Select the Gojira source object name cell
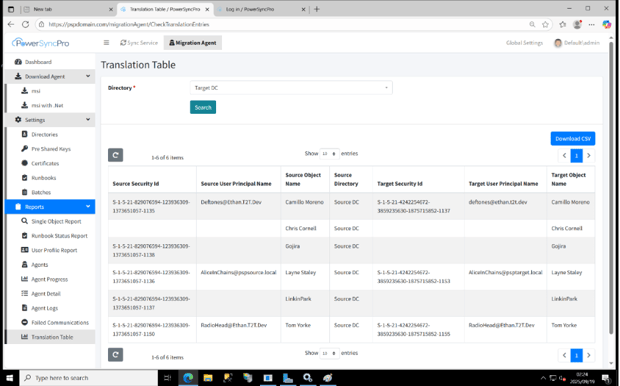This screenshot has width=620, height=386. pyautogui.click(x=292, y=246)
